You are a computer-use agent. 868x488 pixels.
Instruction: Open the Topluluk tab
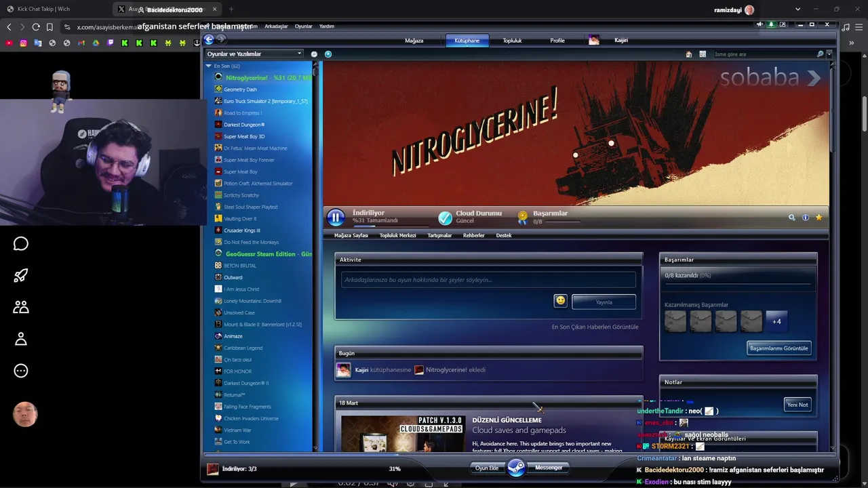point(512,41)
